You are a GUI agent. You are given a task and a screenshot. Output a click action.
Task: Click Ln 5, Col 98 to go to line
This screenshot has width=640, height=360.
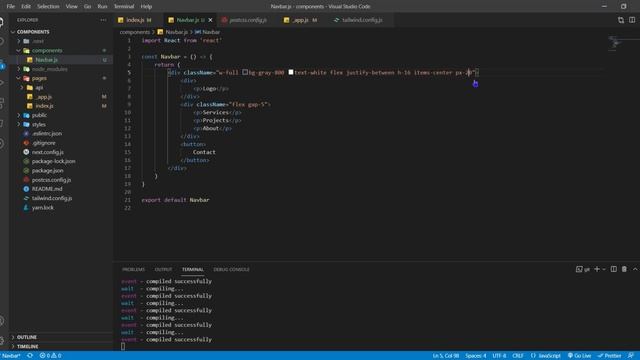click(446, 356)
